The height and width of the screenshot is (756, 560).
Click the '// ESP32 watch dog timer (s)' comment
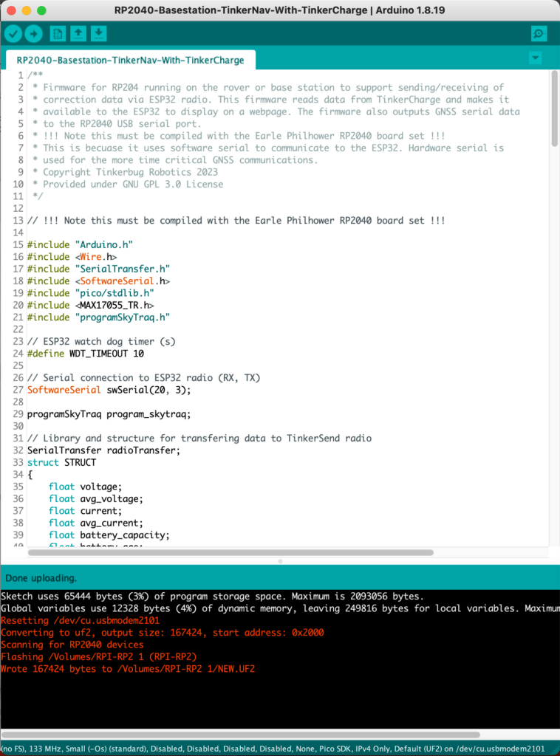click(x=101, y=341)
